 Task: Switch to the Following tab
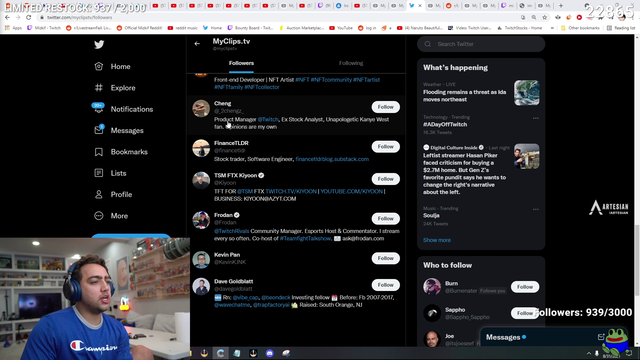click(x=351, y=63)
